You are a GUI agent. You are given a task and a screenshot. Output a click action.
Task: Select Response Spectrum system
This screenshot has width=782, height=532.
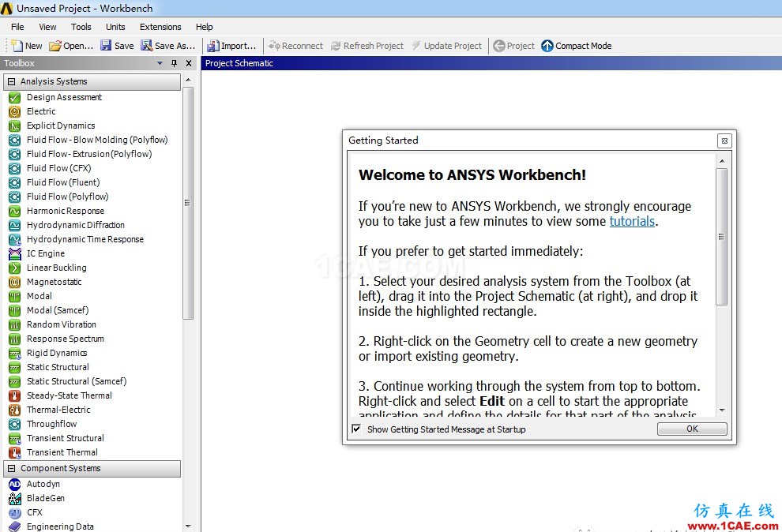pos(66,339)
